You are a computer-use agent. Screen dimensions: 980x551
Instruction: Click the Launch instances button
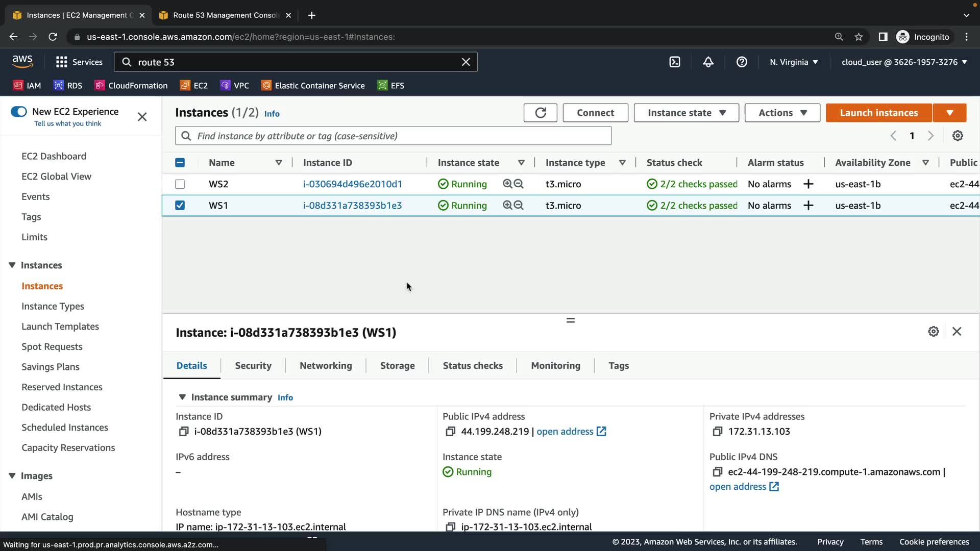click(x=878, y=113)
